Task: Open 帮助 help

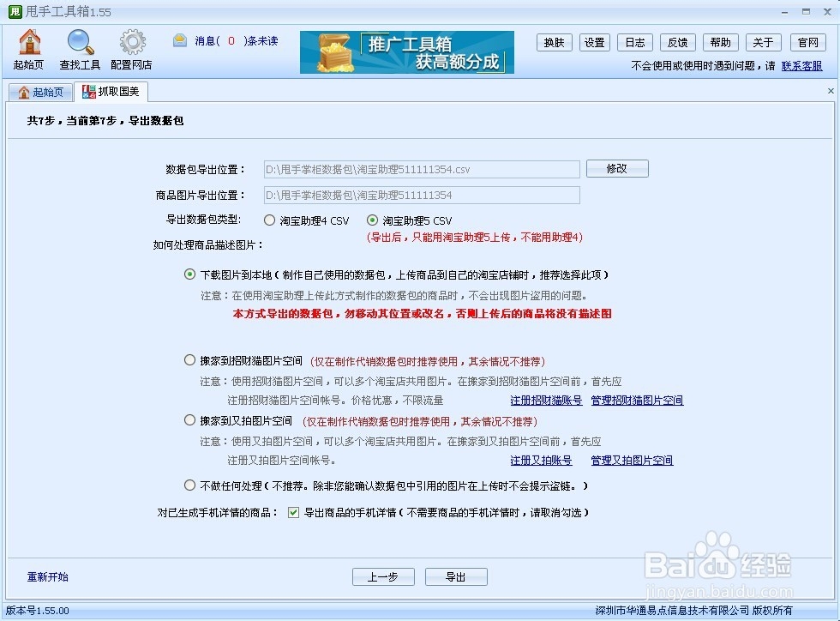Action: (719, 42)
